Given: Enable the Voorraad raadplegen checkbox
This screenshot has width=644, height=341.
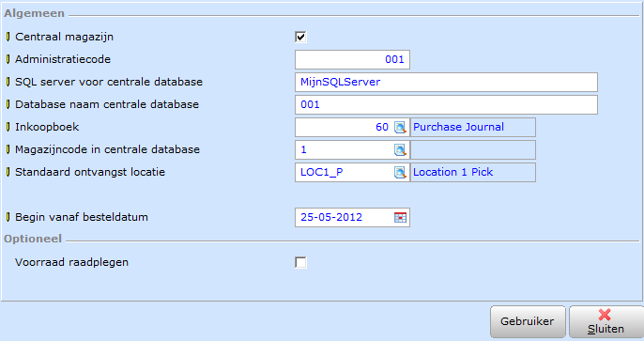Looking at the screenshot, I should point(300,262).
